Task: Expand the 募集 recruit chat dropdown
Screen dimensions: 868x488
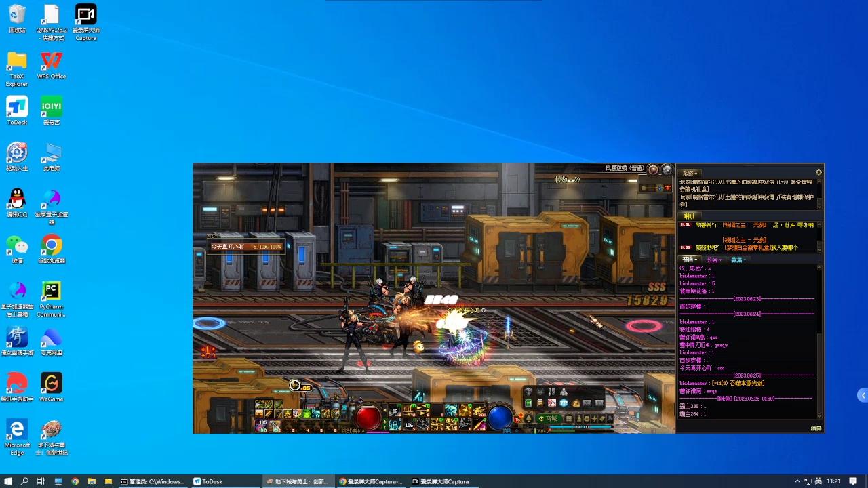Action: (738, 260)
